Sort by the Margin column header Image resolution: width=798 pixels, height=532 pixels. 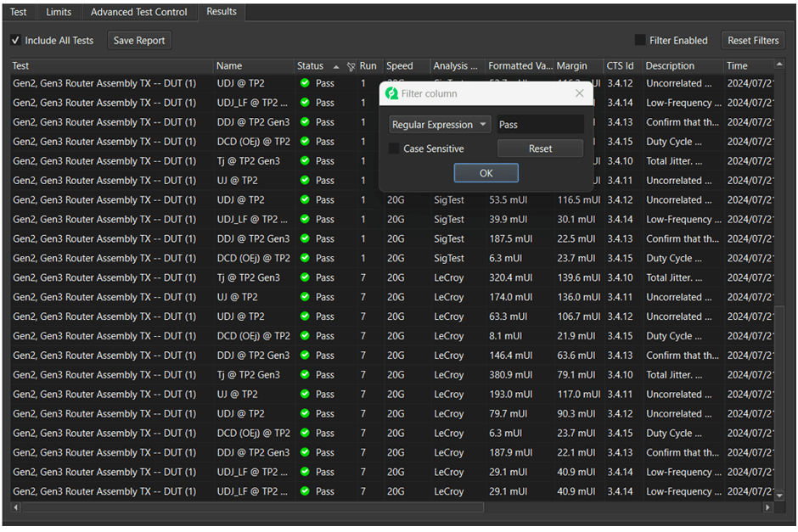click(x=571, y=66)
